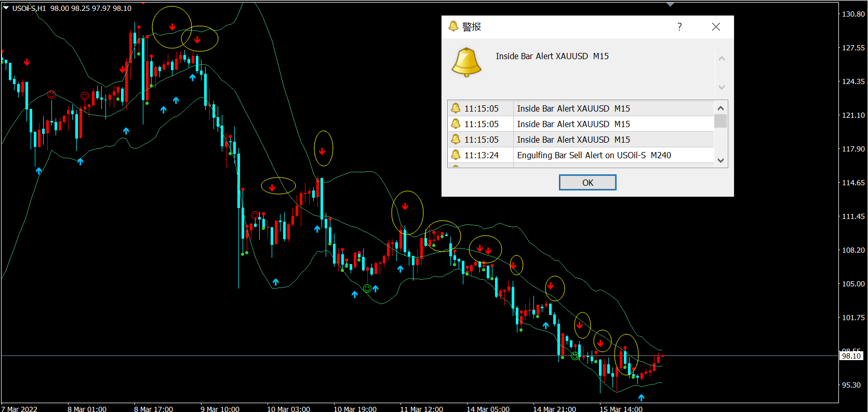Click the circled red down arrow at the chart top
The image size is (868, 412).
(x=172, y=26)
